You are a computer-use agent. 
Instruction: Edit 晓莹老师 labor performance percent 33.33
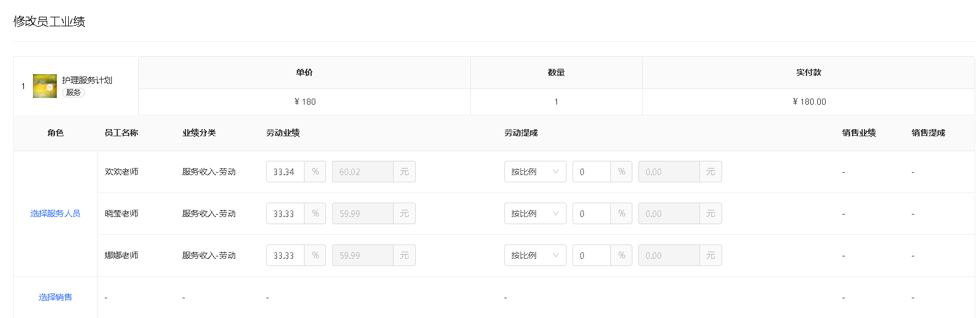tap(285, 213)
